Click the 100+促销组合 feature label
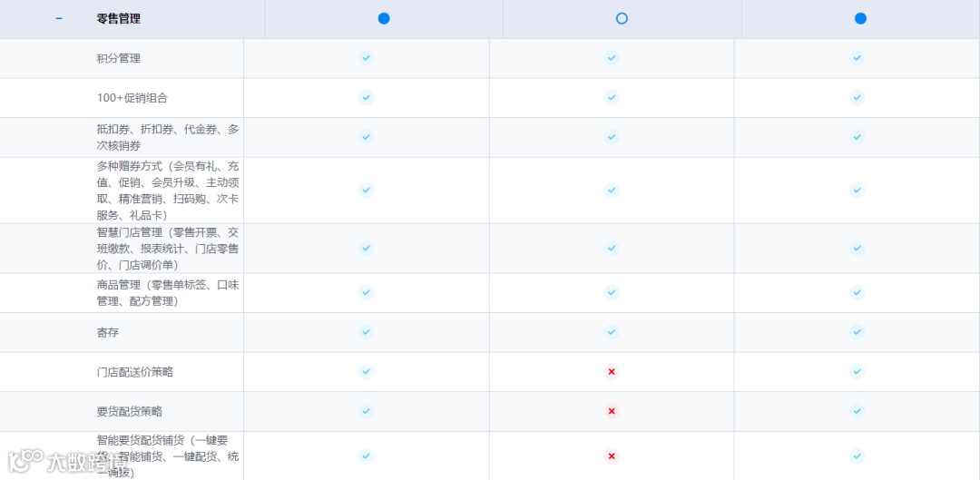980x480 pixels. click(132, 98)
